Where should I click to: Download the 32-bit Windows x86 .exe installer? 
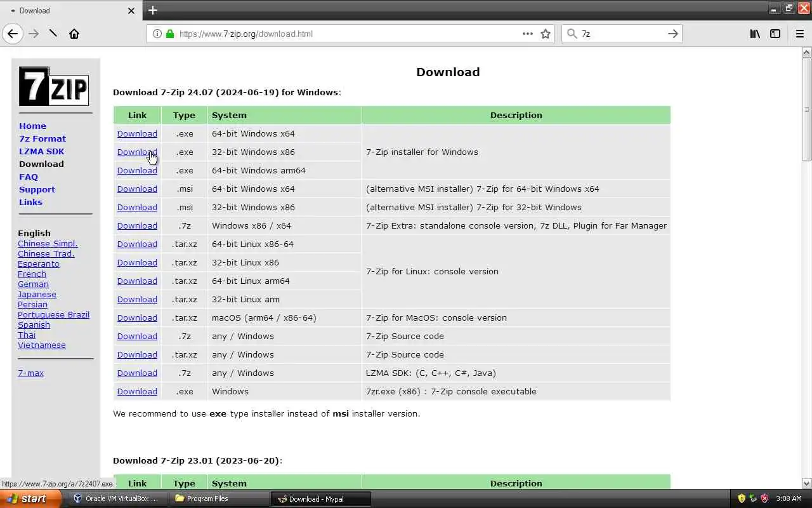pyautogui.click(x=137, y=152)
